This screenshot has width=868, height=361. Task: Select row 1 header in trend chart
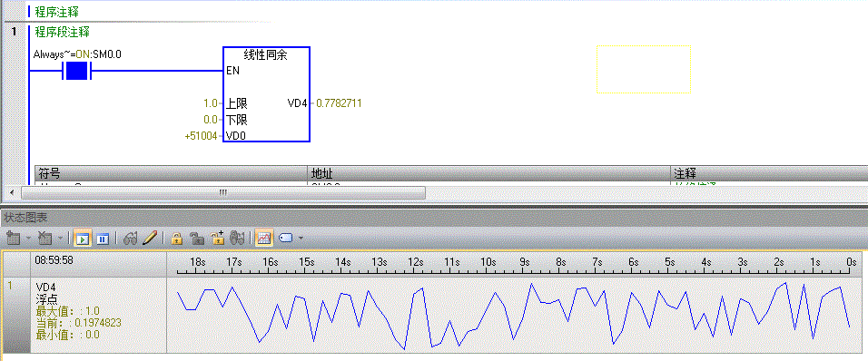tap(16, 315)
